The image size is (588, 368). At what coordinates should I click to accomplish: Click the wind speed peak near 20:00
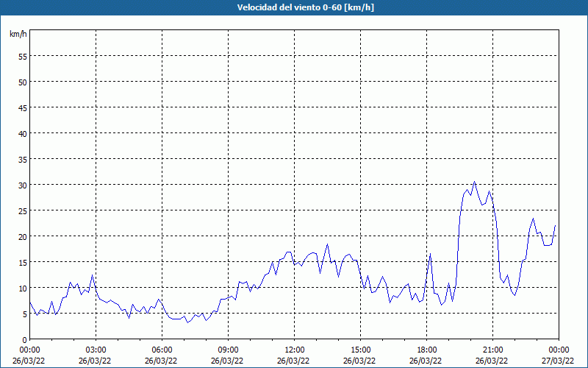[x=474, y=182]
